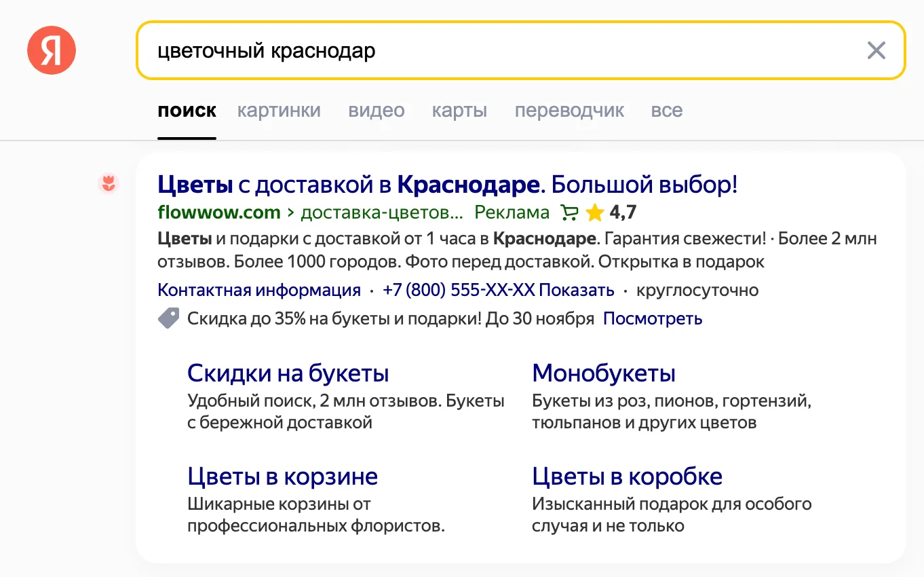This screenshot has height=577, width=924.
Task: Select the поиск tab
Action: [187, 111]
